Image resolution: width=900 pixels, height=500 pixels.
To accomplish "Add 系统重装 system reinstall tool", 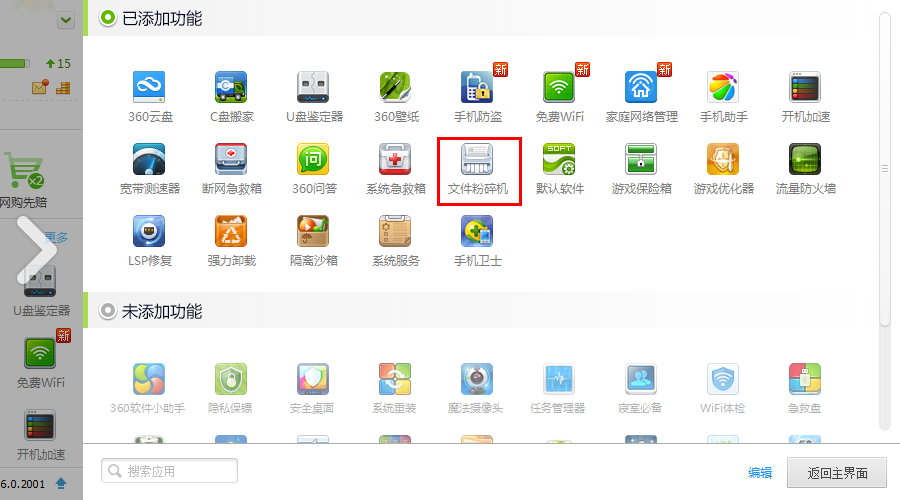I will pos(394,389).
